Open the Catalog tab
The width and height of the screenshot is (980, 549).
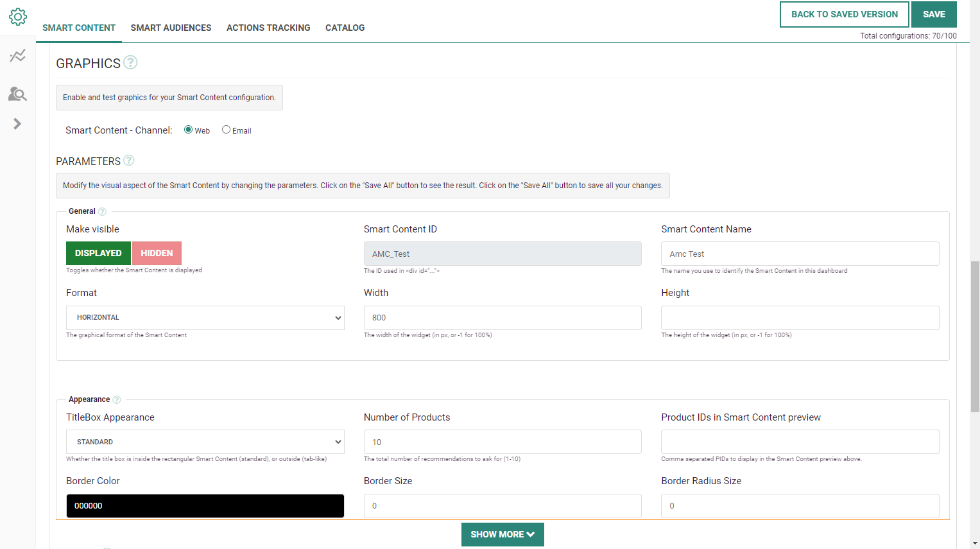click(345, 28)
